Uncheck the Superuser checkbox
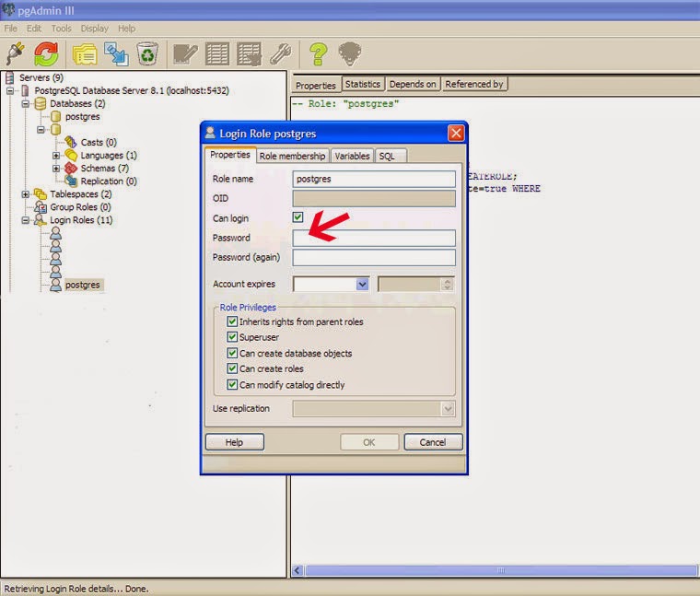The width and height of the screenshot is (700, 596). tap(232, 337)
